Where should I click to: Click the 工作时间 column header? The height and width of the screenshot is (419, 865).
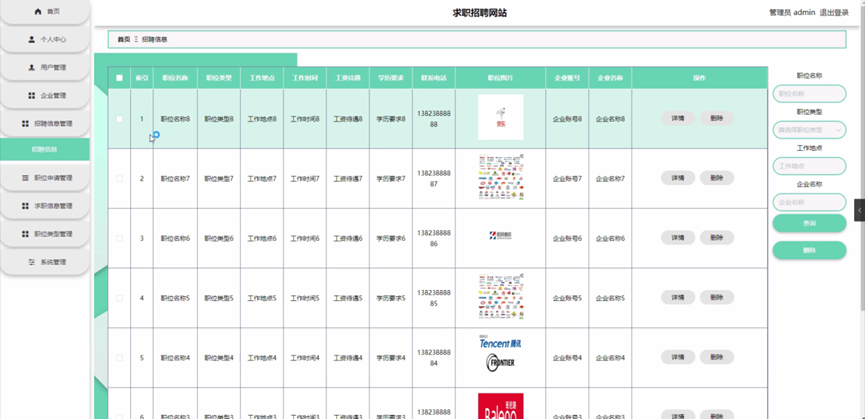pyautogui.click(x=305, y=78)
